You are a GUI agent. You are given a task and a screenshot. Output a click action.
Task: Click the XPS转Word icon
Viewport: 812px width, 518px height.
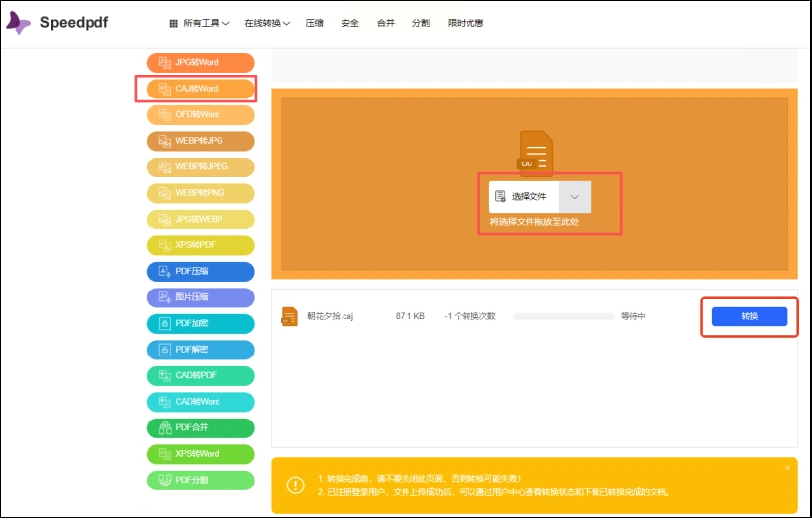point(164,454)
